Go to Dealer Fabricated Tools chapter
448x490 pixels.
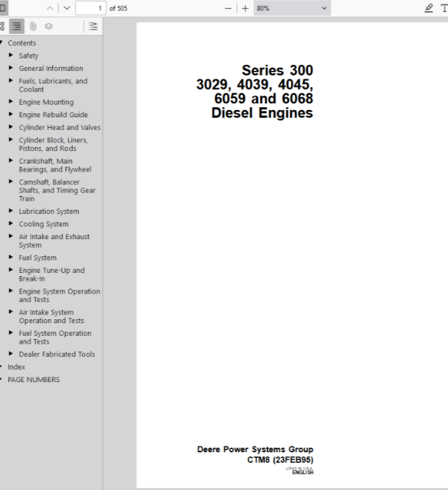pyautogui.click(x=57, y=354)
